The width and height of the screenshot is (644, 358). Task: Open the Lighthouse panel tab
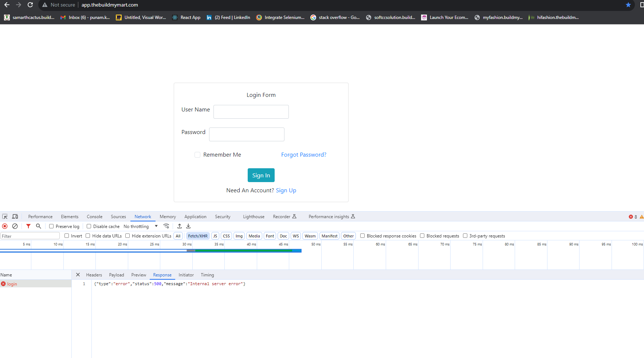click(254, 217)
